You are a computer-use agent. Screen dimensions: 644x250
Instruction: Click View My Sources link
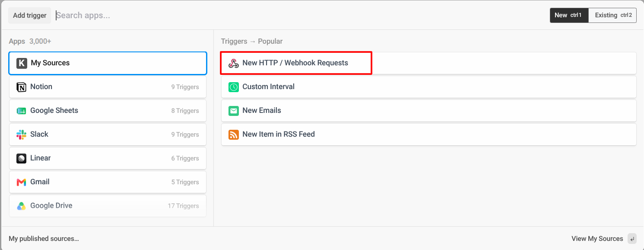[597, 239]
